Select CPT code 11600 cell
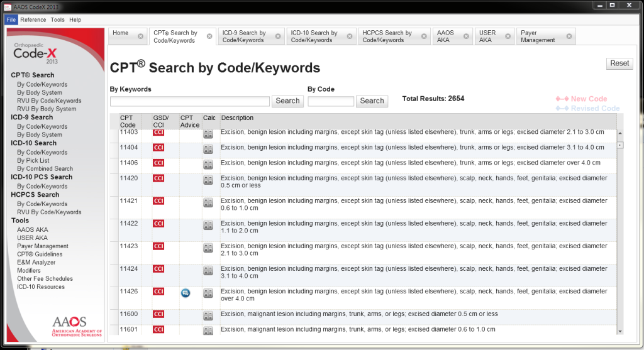Screen dimensions: 644x350 click(x=130, y=317)
